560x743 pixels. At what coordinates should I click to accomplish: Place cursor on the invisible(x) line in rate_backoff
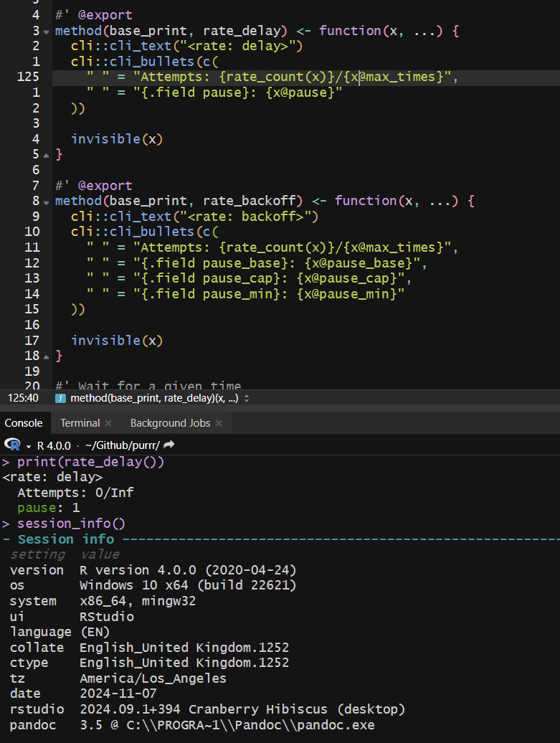click(x=117, y=340)
